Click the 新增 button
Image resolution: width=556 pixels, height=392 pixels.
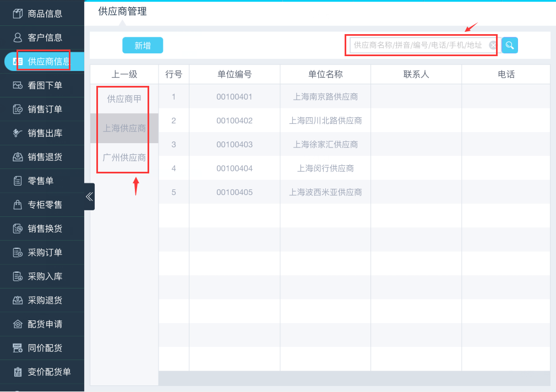coord(143,46)
